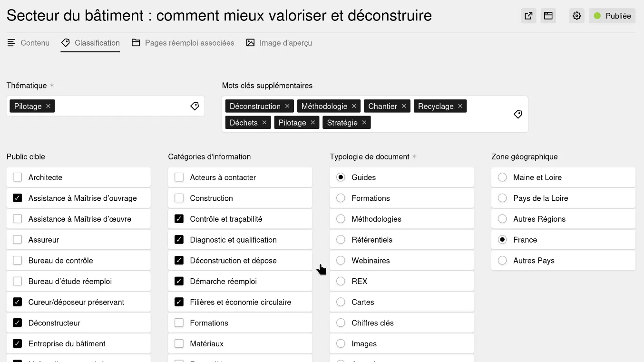The image size is (644, 362).
Task: Click the picture icon on Image d'aperçu tab
Action: (251, 42)
